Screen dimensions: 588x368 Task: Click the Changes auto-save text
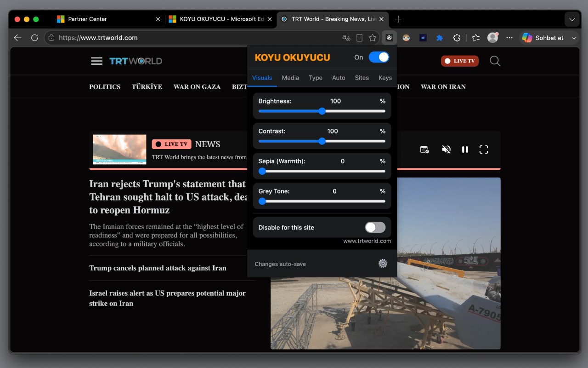[x=280, y=264]
